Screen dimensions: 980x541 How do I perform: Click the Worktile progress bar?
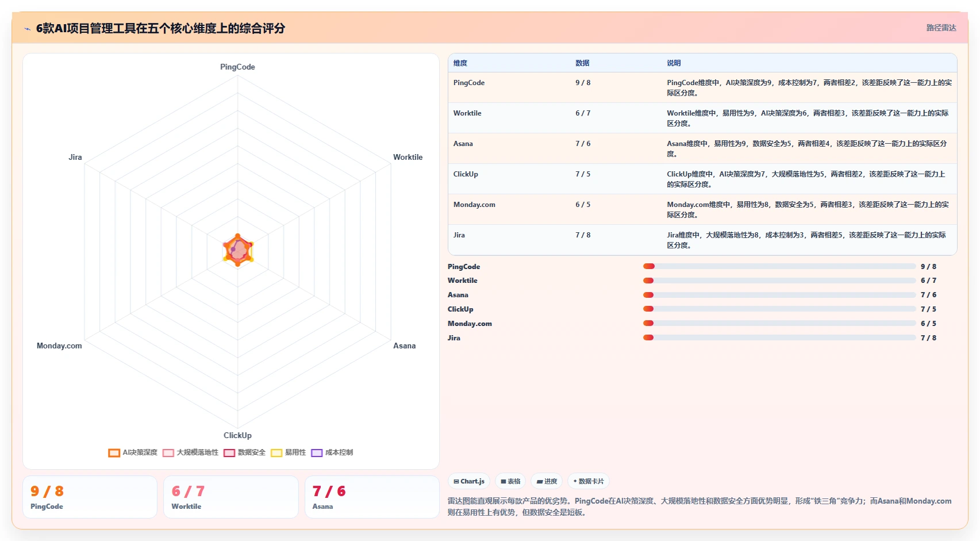(779, 281)
